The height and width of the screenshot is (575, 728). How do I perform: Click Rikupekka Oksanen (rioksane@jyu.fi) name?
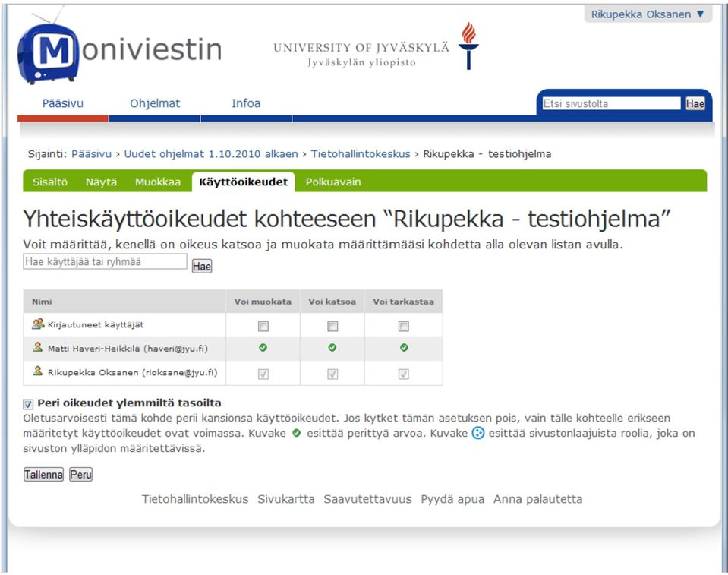click(132, 372)
